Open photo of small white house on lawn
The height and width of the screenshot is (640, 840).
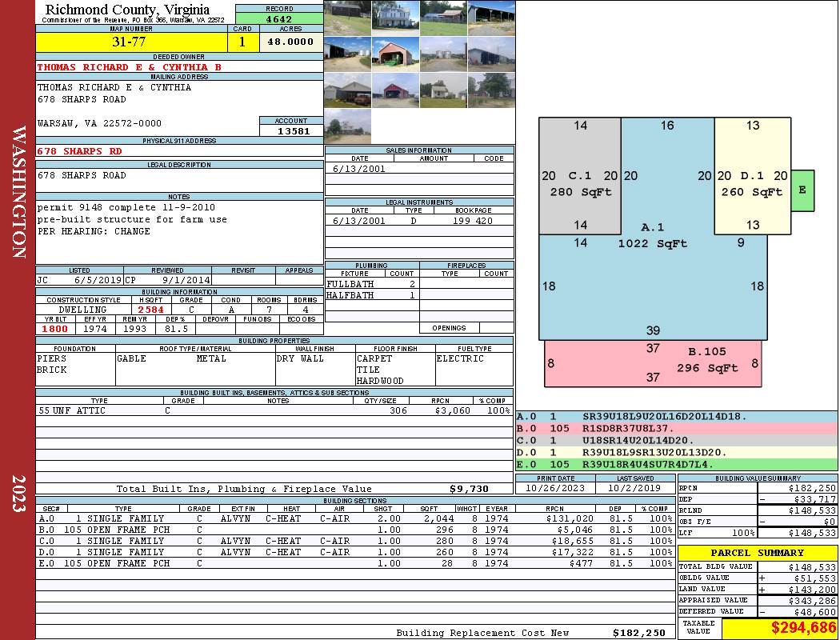(443, 90)
